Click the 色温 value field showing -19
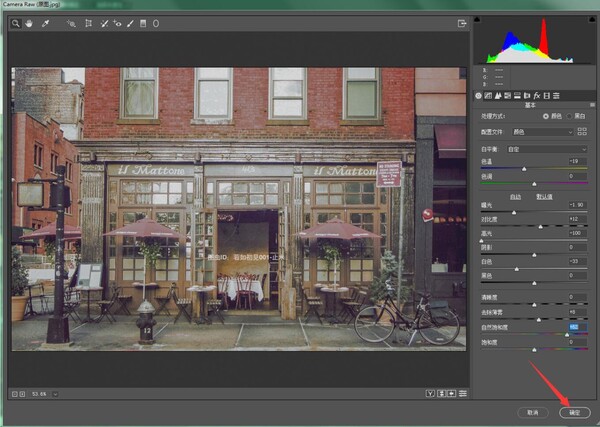 tap(577, 161)
